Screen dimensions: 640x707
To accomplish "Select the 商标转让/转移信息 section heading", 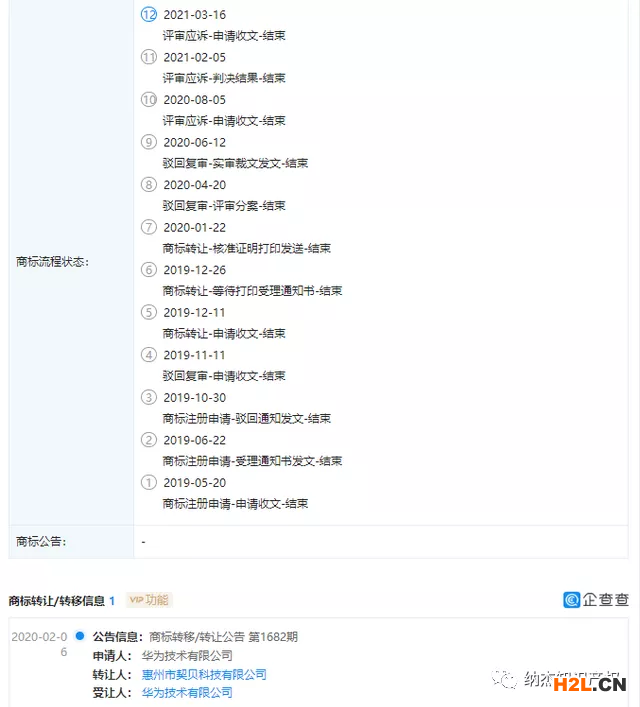I will tap(57, 601).
